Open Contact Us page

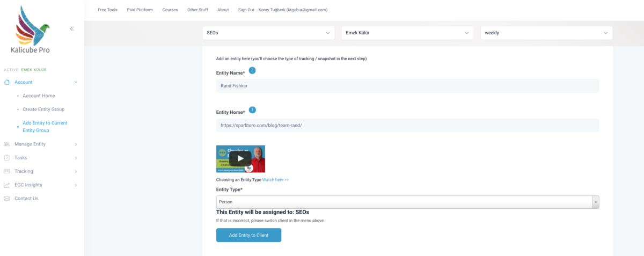(x=26, y=199)
